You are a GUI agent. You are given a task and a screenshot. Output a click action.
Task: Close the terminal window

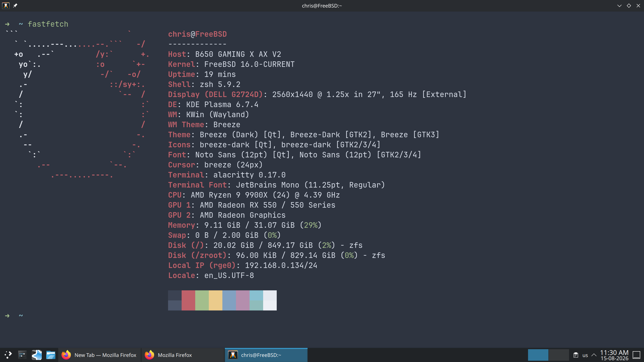(638, 6)
